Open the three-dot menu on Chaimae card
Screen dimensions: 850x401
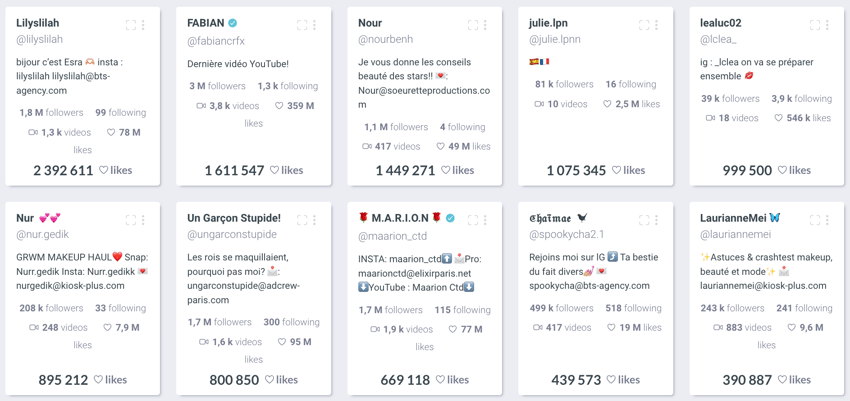(x=656, y=220)
